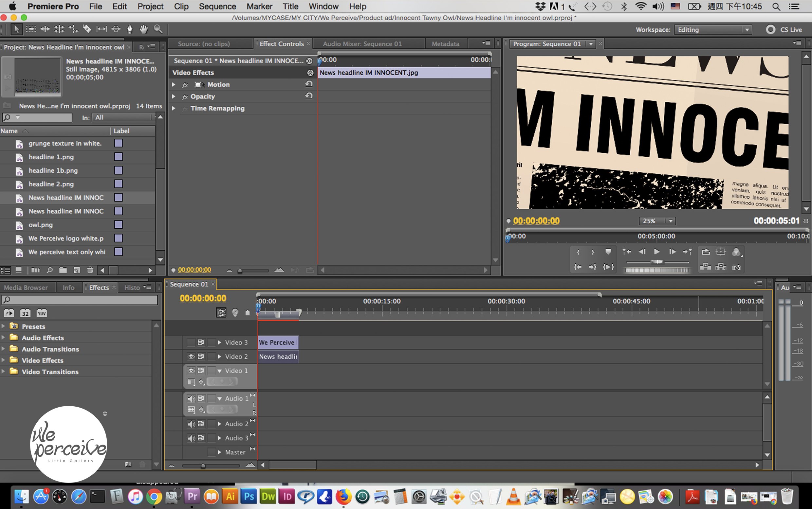Expand the Opacity effect properties
Image resolution: width=812 pixels, height=509 pixels.
coord(174,96)
